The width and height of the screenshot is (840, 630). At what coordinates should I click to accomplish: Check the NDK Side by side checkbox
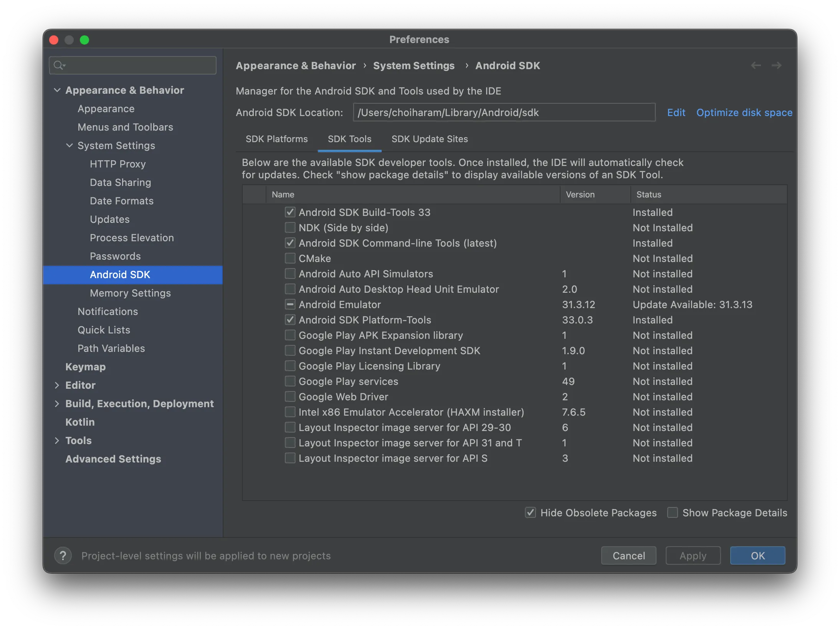pos(289,228)
